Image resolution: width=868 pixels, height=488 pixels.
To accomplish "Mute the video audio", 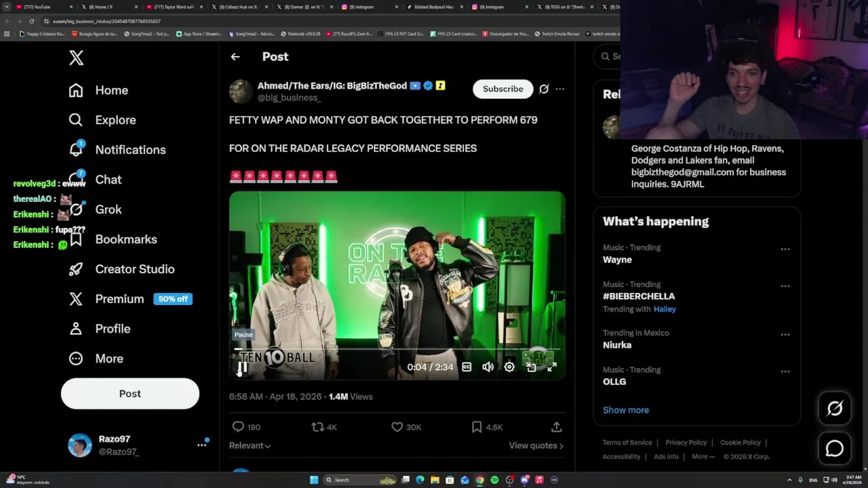I will 488,367.
